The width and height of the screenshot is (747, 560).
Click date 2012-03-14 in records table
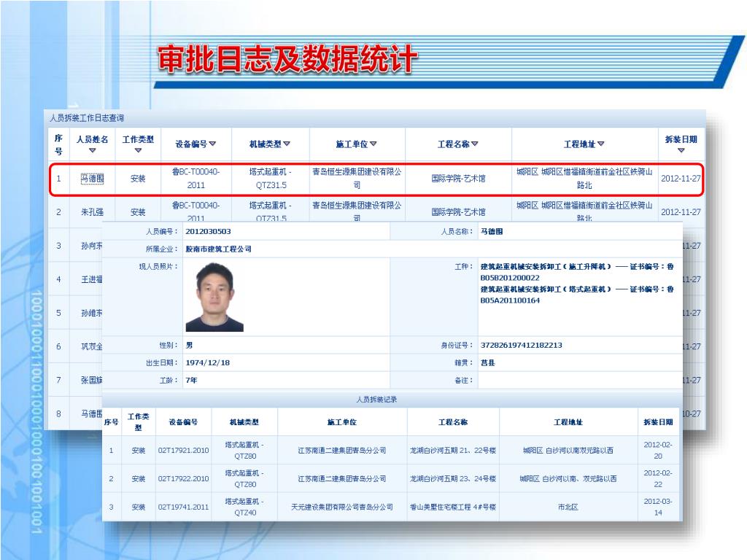click(658, 507)
